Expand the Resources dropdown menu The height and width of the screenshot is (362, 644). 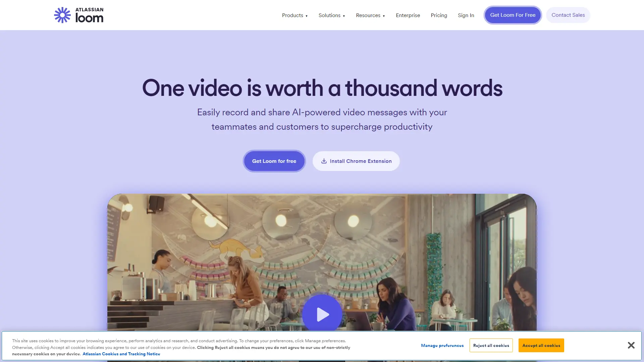tap(370, 15)
